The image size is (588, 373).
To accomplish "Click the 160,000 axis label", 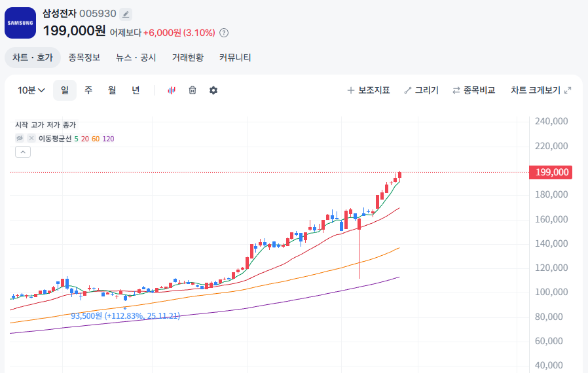I will [x=551, y=219].
